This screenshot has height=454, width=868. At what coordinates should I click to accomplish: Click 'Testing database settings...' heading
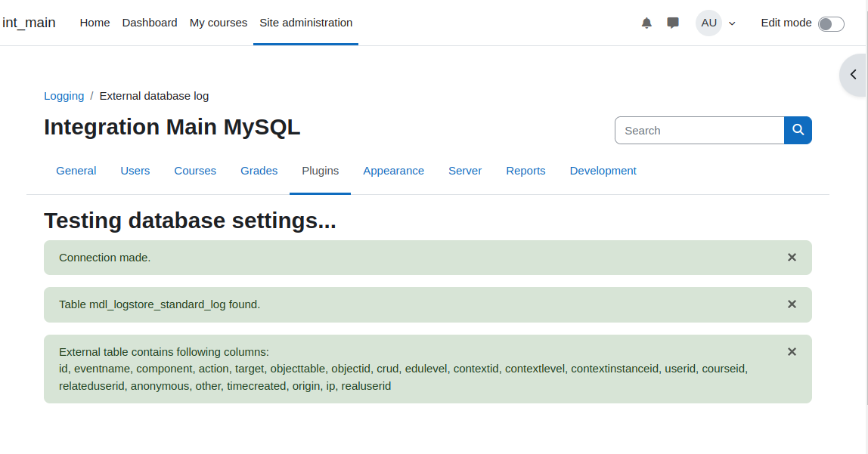coord(190,221)
